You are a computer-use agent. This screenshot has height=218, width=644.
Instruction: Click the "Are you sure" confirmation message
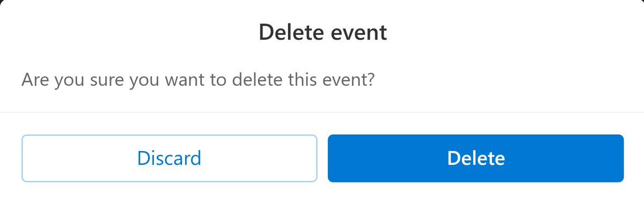coord(198,81)
